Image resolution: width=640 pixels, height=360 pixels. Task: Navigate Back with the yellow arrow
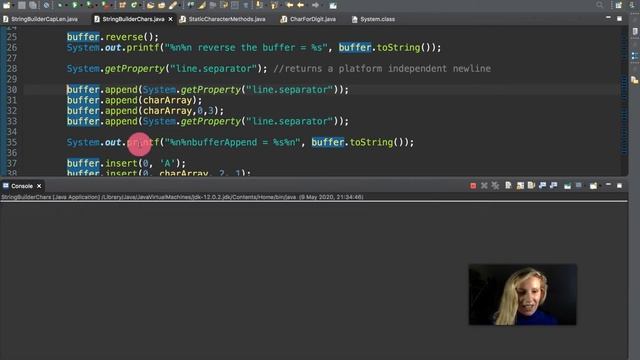point(300,5)
